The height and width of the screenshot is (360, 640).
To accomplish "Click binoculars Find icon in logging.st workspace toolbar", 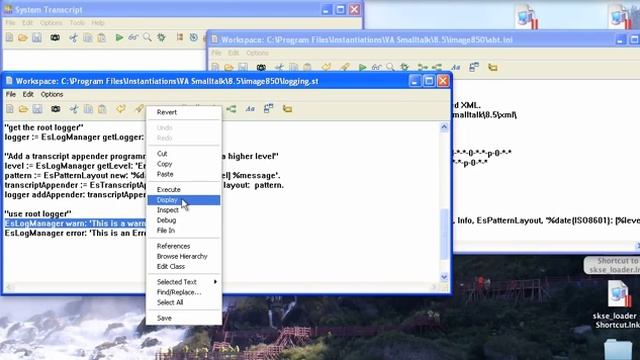I will (x=56, y=109).
